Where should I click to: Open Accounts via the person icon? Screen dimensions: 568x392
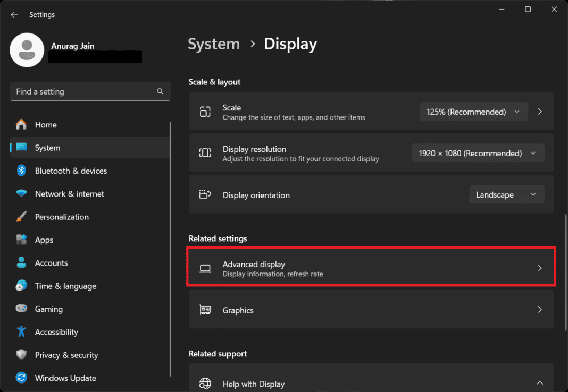tap(21, 262)
